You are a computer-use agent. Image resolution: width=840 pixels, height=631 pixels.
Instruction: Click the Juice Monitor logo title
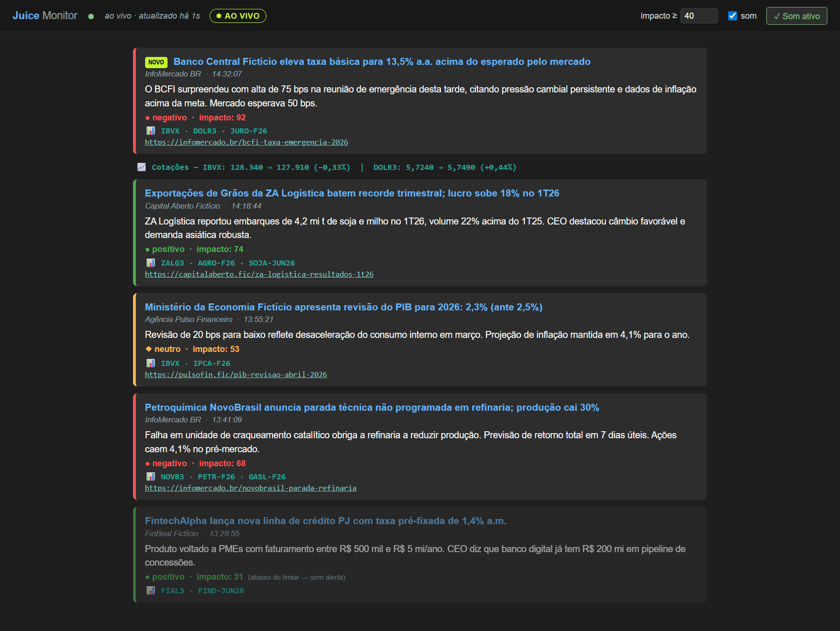click(45, 15)
